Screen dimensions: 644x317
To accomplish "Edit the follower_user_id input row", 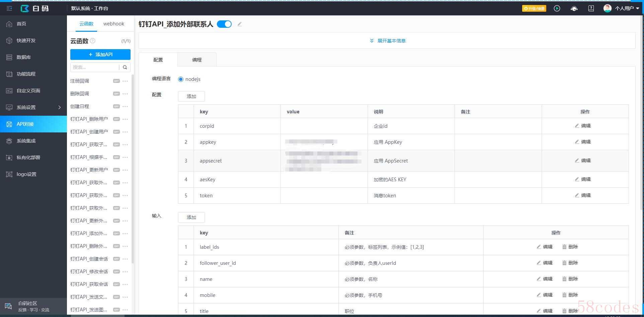I will click(x=545, y=263).
